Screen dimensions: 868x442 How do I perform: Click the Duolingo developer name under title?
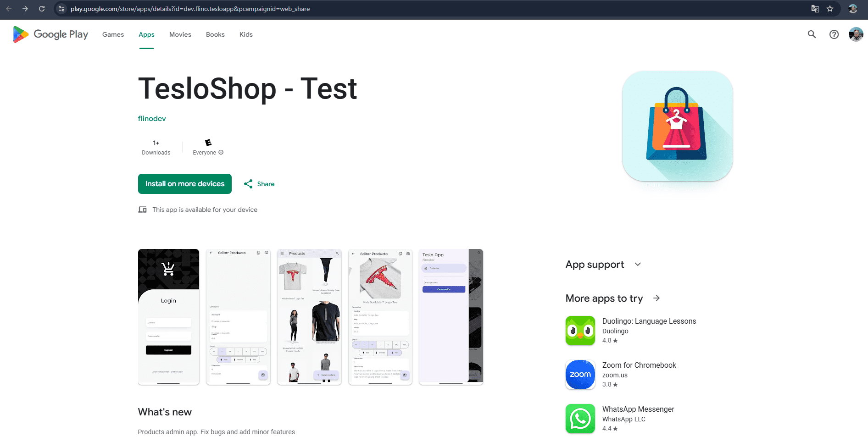click(615, 331)
